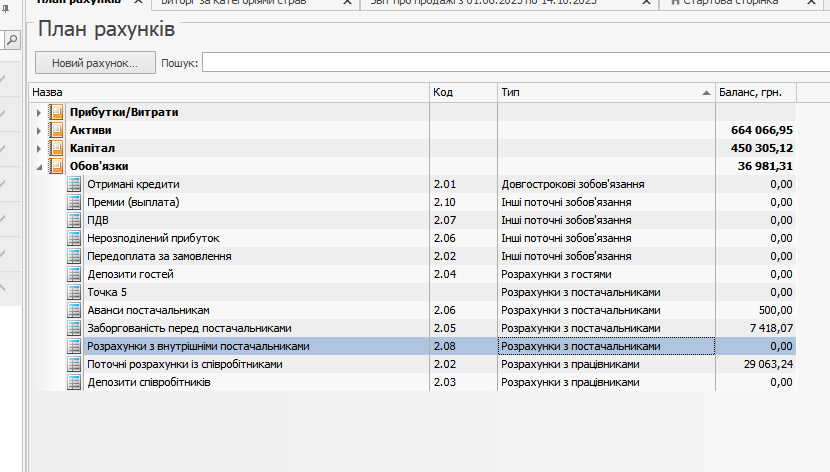Click the account icon beside Депозити співробітників
This screenshot has width=830, height=472.
(74, 382)
